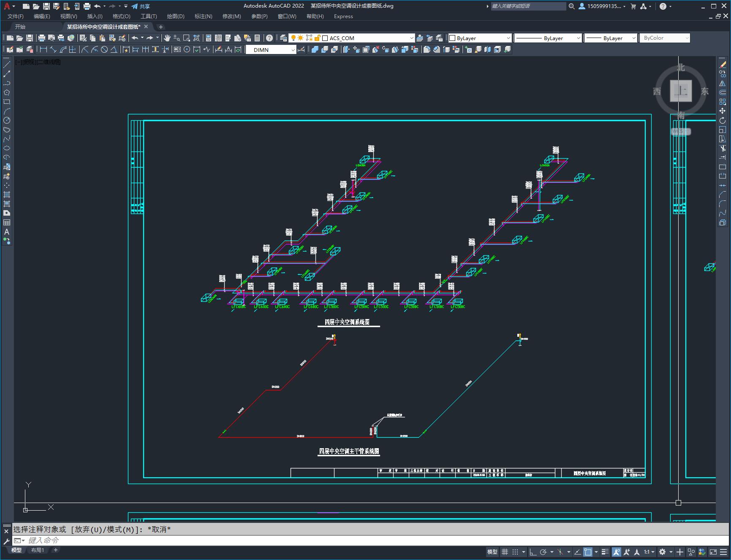Viewport: 731px width, 560px height.
Task: Click the Angular dimension tool icon
Action: pos(114,49)
